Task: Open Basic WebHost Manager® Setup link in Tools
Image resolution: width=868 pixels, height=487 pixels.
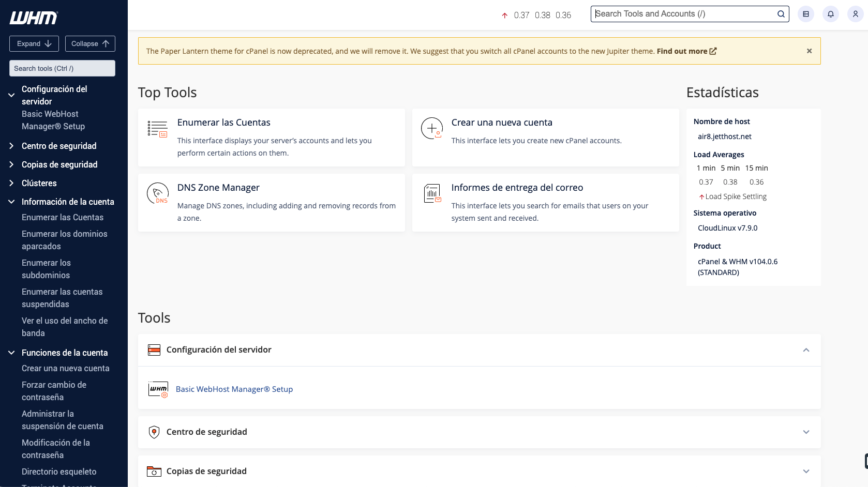Action: coord(234,389)
